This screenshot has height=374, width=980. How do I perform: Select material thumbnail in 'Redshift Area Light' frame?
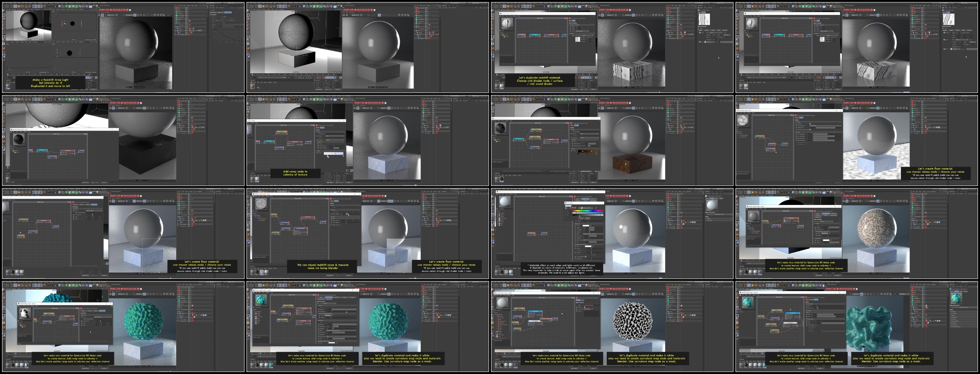(x=8, y=86)
